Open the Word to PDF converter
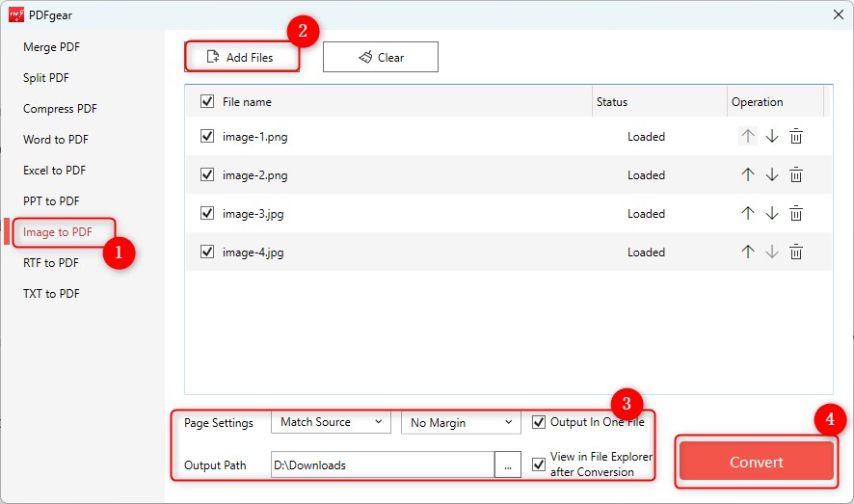This screenshot has height=504, width=854. [56, 140]
